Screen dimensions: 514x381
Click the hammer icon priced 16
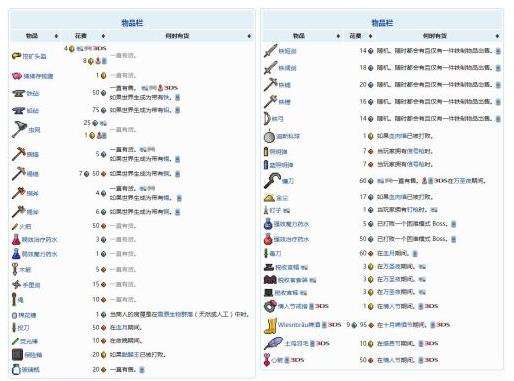click(x=270, y=101)
